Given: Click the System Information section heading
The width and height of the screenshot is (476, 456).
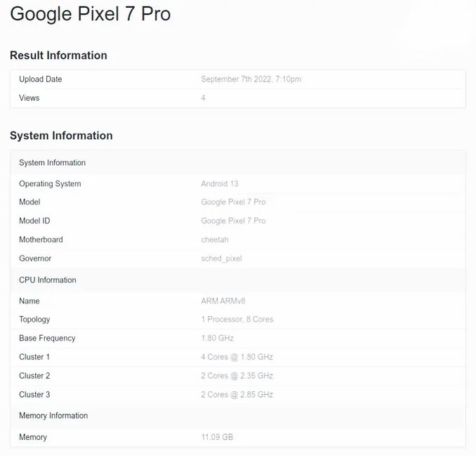Looking at the screenshot, I should pos(61,136).
